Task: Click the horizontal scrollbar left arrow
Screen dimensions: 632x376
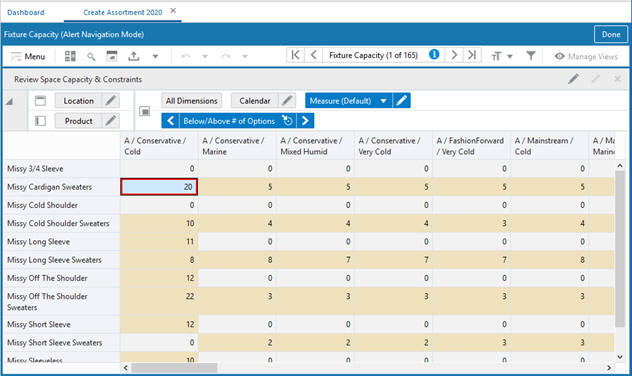Action: (x=126, y=368)
